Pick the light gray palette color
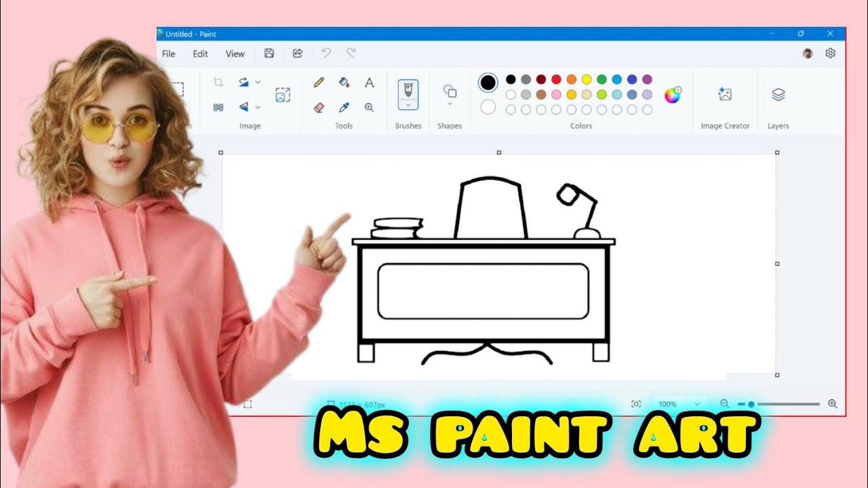 click(x=526, y=94)
